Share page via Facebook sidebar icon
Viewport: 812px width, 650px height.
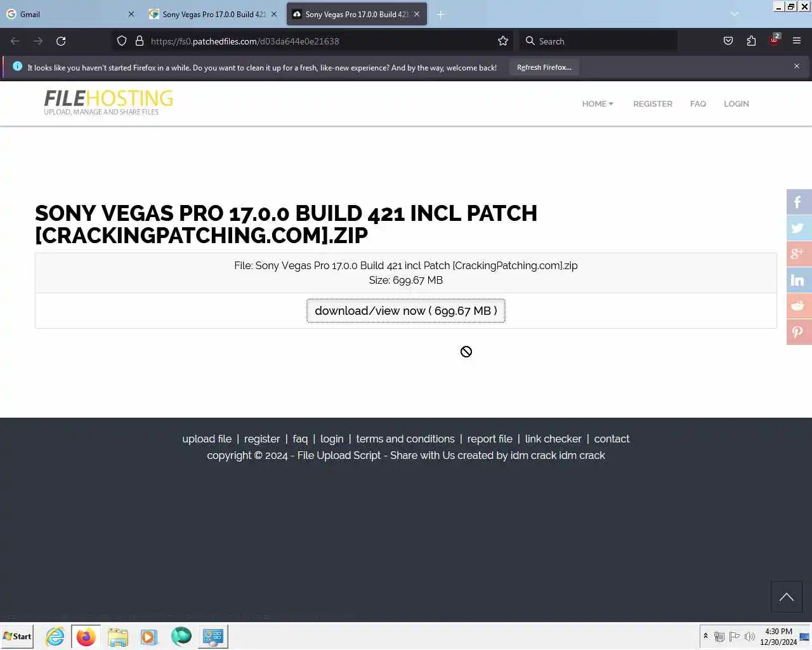coord(799,202)
